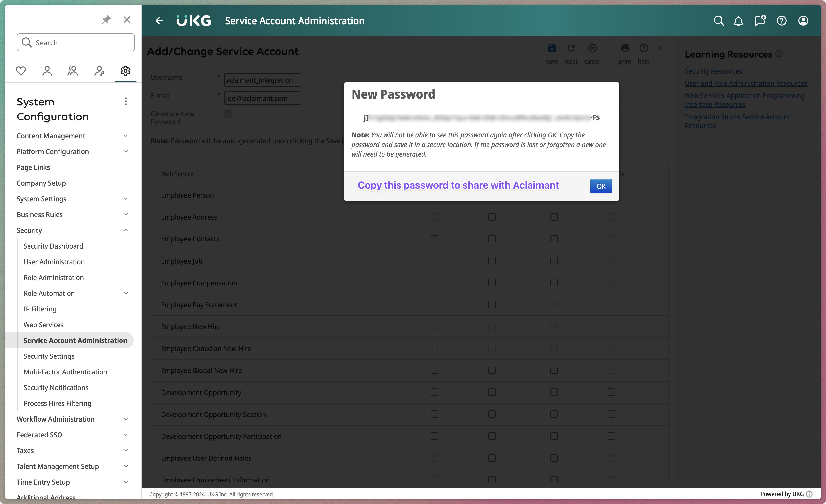Open Page Links menu entry
Screen dimensions: 826x504
[x=33, y=167]
